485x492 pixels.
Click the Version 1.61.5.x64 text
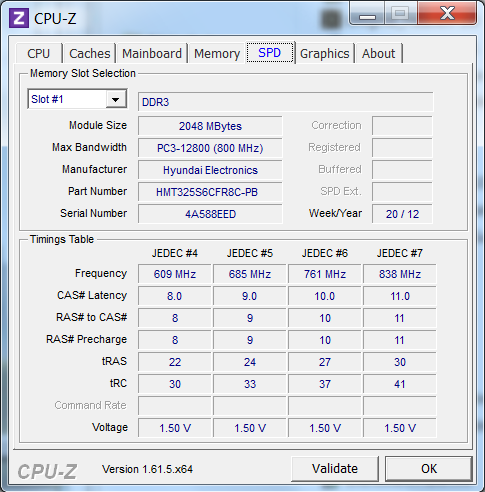click(x=147, y=469)
